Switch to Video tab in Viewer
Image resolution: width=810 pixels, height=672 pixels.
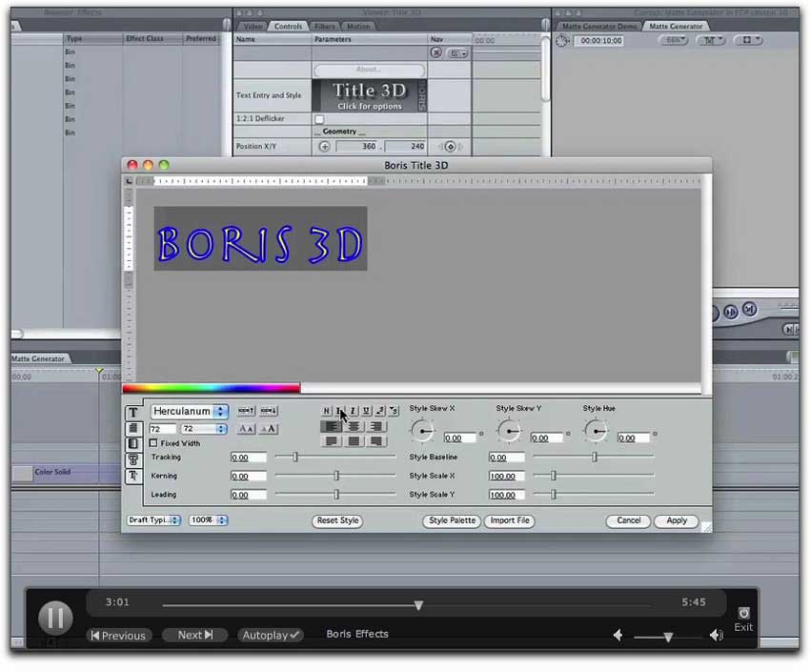pos(253,27)
